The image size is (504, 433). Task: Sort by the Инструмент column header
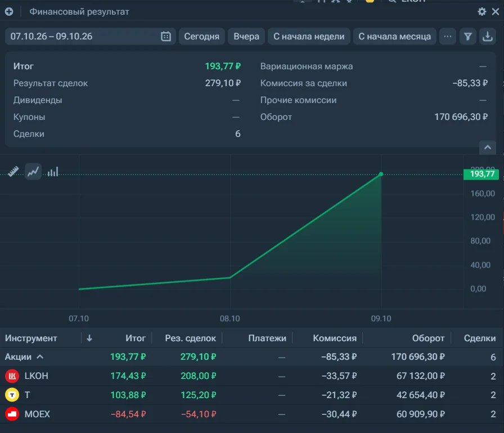(31, 338)
